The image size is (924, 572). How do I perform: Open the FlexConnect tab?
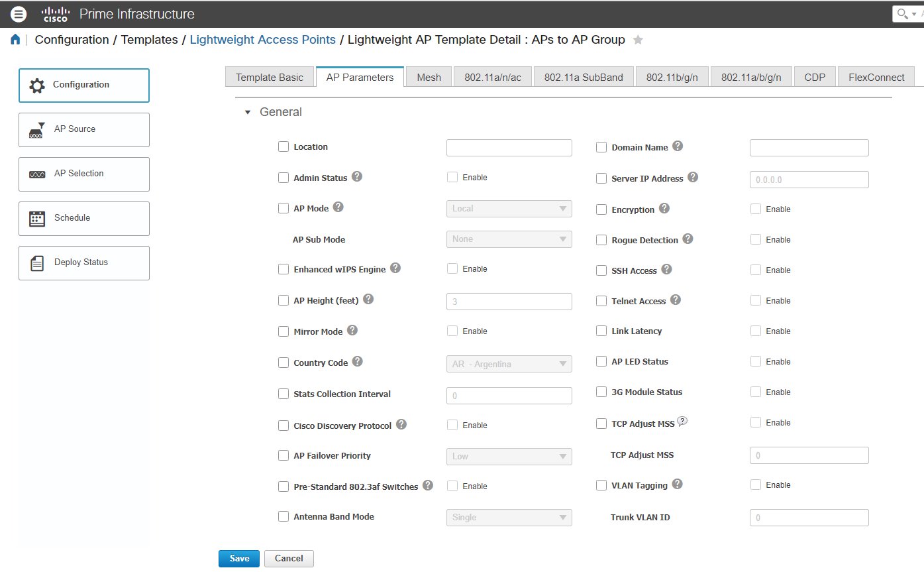(x=876, y=76)
